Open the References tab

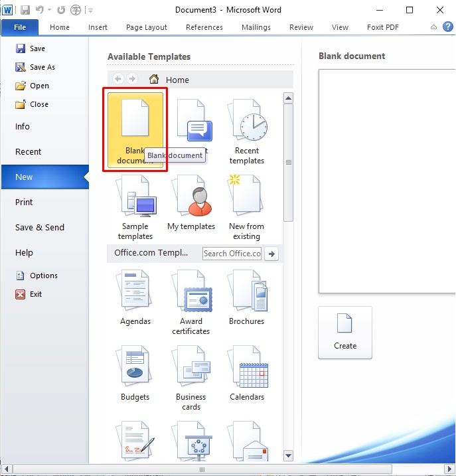pyautogui.click(x=204, y=27)
